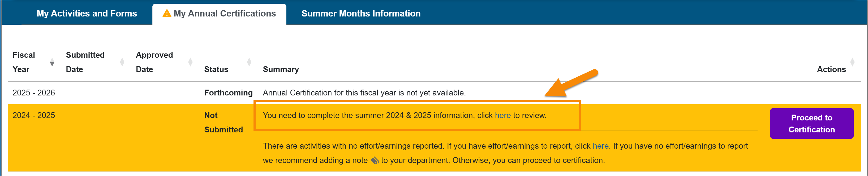Expand the Approved Date sort options

pos(191,62)
